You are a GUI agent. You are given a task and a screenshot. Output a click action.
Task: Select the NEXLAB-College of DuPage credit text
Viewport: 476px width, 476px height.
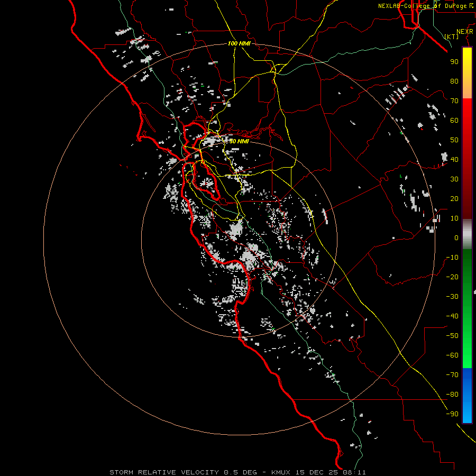click(x=426, y=6)
